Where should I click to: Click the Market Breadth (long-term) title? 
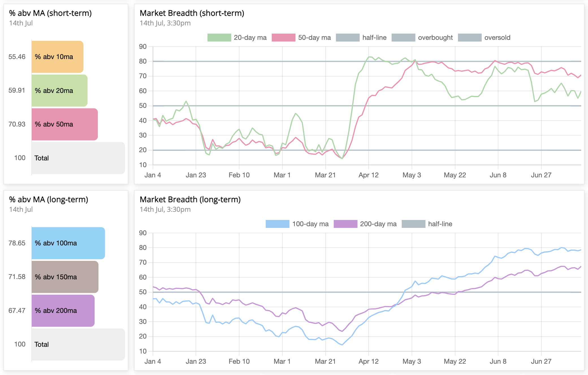click(190, 199)
